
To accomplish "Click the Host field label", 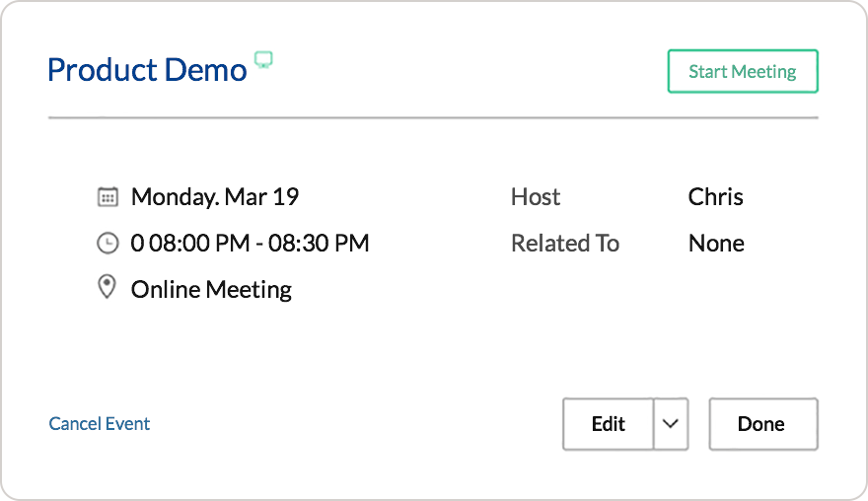I will coord(536,196).
